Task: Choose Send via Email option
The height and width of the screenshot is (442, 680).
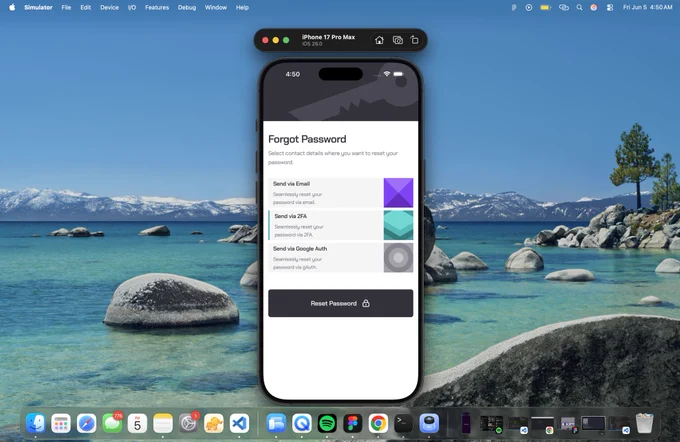Action: coord(340,193)
